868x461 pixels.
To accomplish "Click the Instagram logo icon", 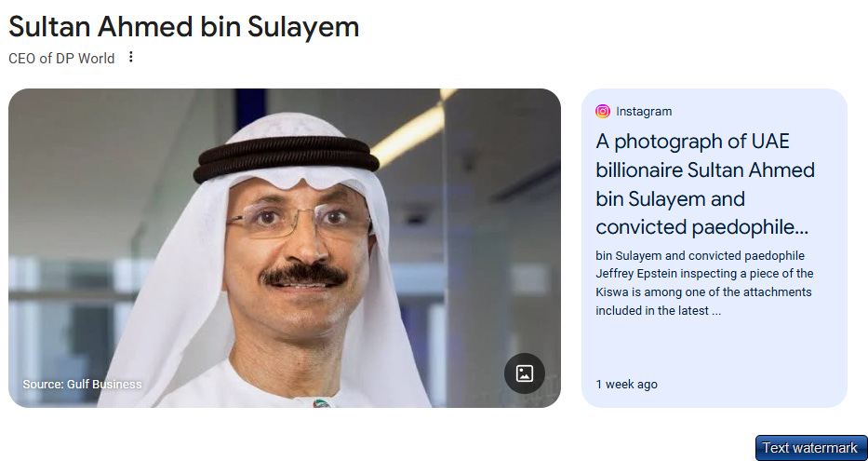I will [603, 112].
